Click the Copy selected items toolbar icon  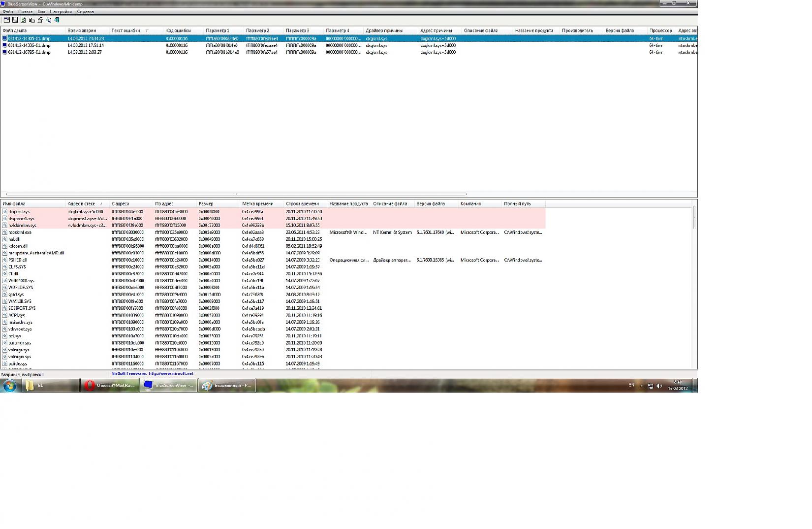click(x=31, y=20)
